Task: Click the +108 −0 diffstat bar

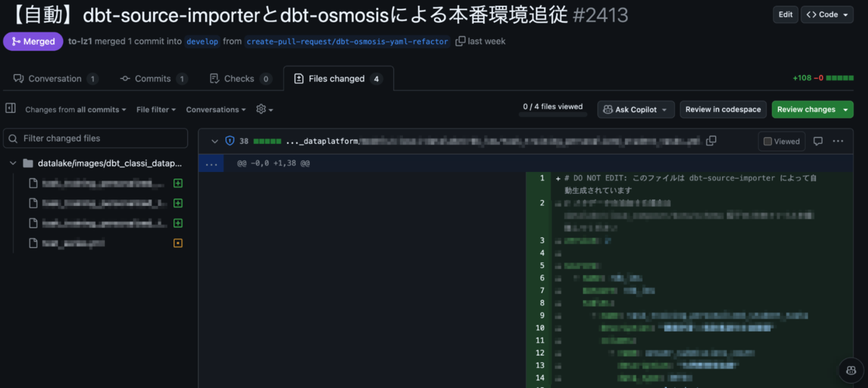Action: pyautogui.click(x=823, y=78)
